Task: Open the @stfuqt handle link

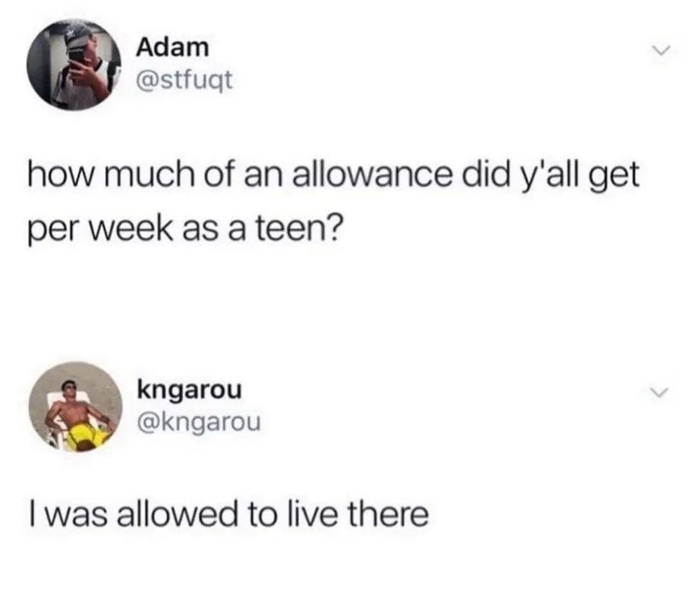Action: point(185,81)
